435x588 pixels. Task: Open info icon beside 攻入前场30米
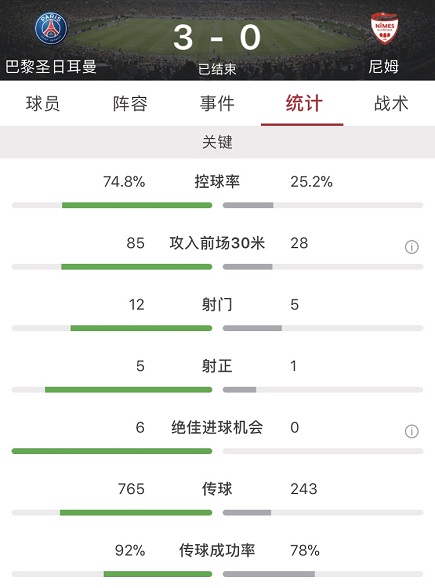[411, 247]
